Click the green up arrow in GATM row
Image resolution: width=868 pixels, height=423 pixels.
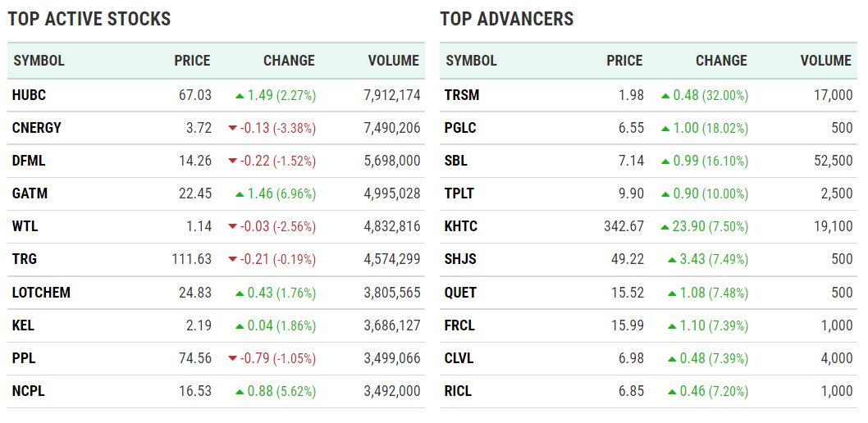(x=239, y=194)
